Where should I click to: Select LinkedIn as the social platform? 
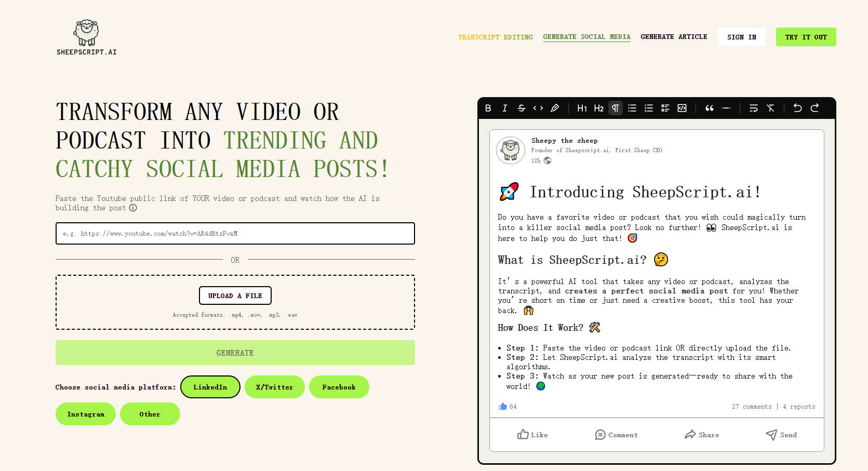click(210, 387)
